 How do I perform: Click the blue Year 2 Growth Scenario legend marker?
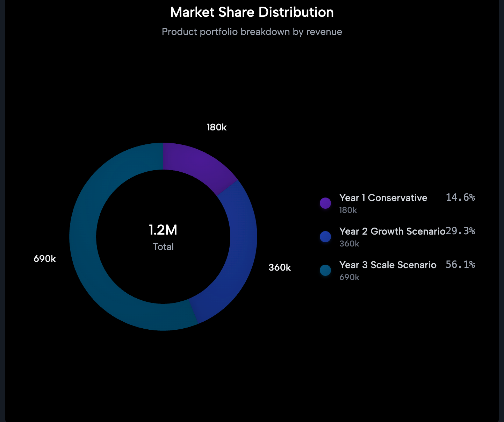pos(325,236)
